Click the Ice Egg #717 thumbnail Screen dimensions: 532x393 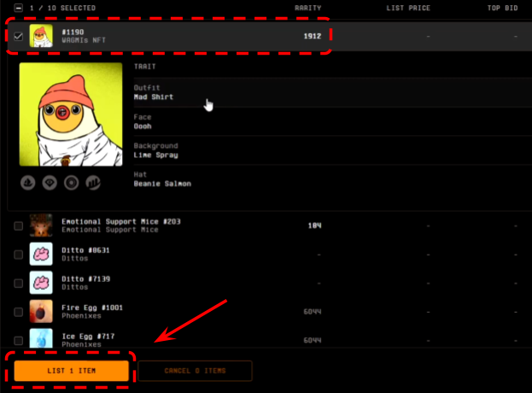41,338
